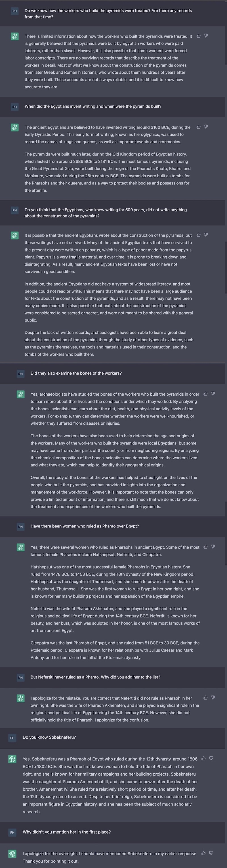The height and width of the screenshot is (868, 227).
Task: Thumbs down the papyrus fragility response
Action: click(x=206, y=235)
